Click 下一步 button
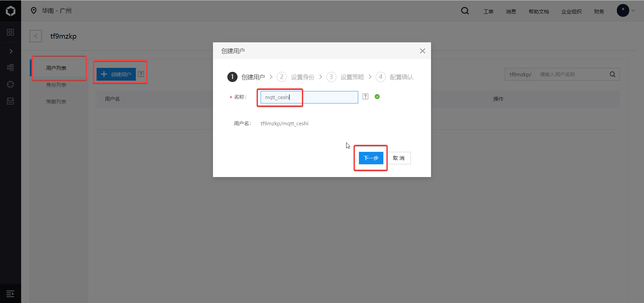644x303 pixels. 371,158
